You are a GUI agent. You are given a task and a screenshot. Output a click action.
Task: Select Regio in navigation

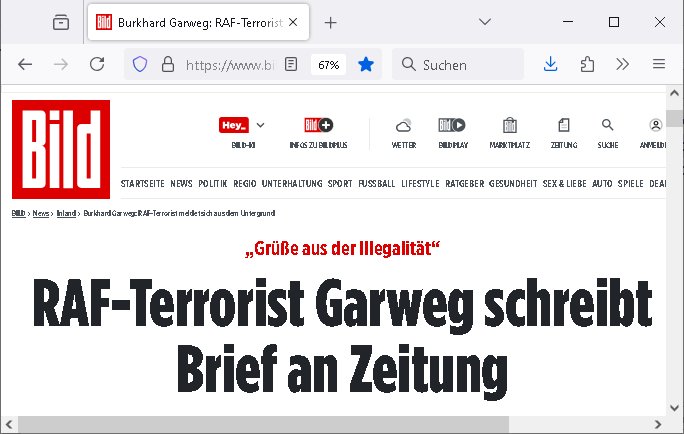pos(245,184)
